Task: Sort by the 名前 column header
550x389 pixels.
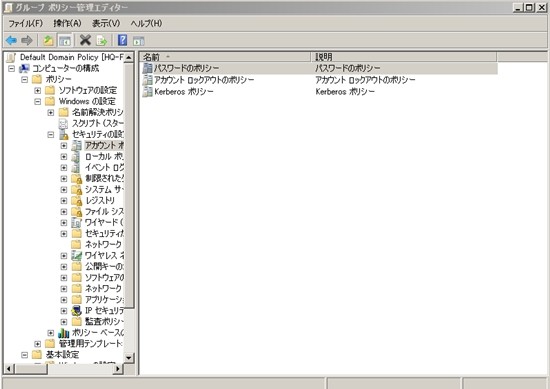Action: (225, 57)
